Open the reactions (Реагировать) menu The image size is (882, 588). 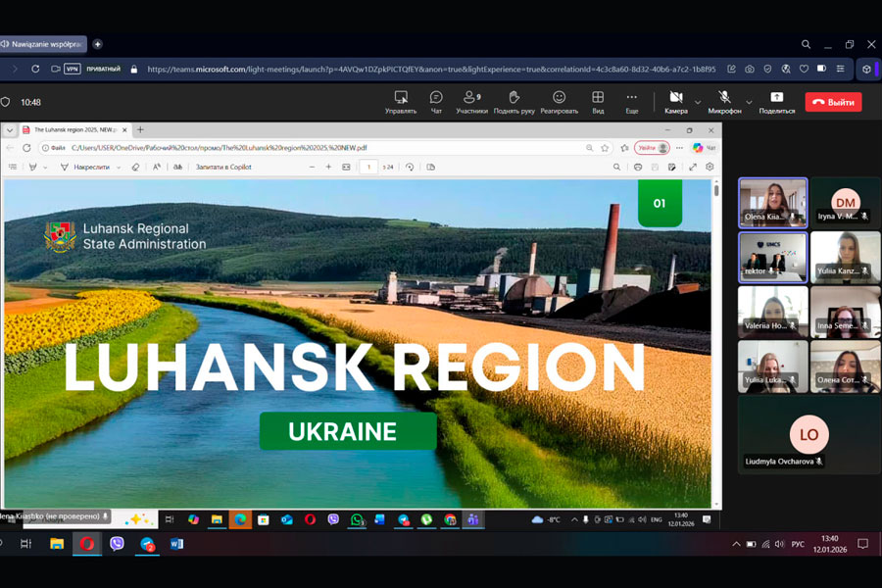pos(559,101)
